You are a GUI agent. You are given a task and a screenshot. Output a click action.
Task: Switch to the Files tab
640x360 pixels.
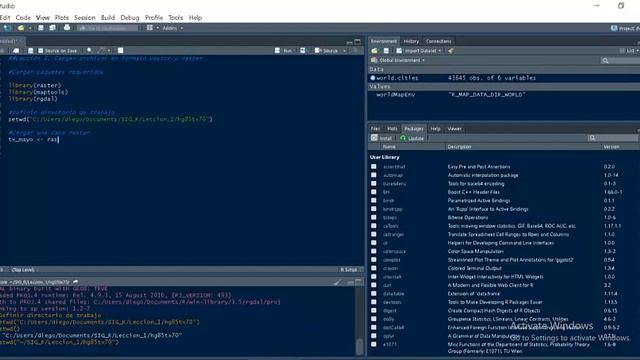click(375, 129)
